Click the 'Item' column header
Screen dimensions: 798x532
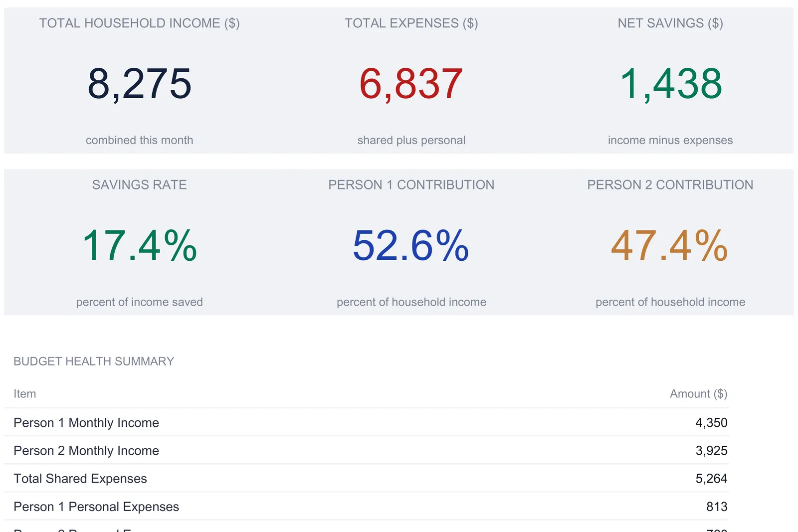tap(24, 394)
